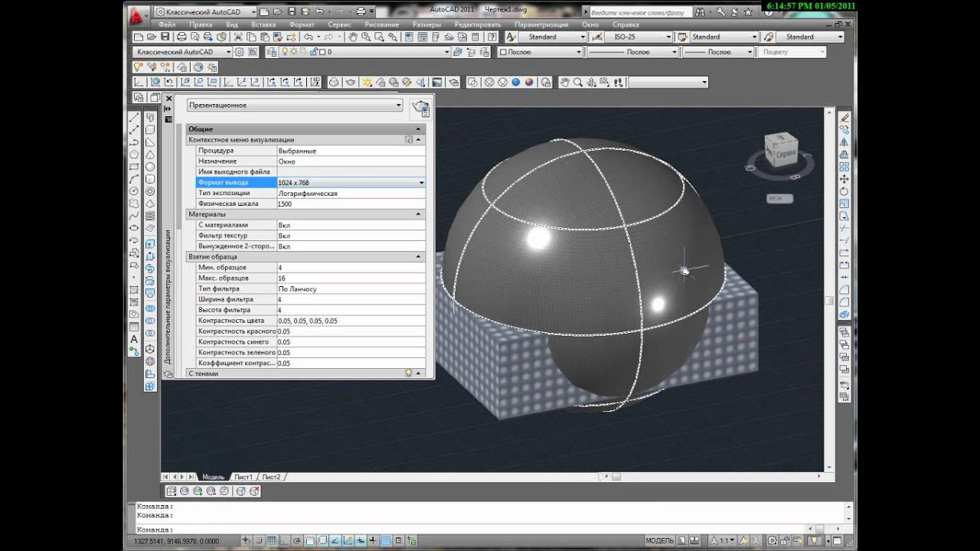Open the workspace dropdown in title bar
The width and height of the screenshot is (980, 551).
click(x=204, y=12)
